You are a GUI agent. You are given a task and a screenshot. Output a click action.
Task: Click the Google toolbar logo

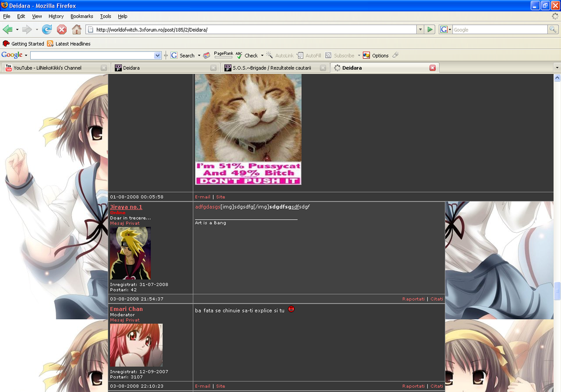tap(12, 55)
